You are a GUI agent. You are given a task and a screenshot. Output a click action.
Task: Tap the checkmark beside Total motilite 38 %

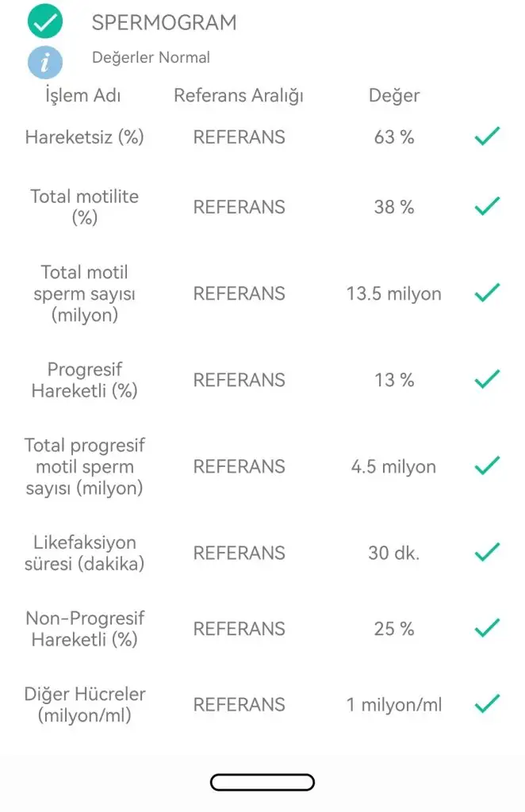tap(487, 206)
